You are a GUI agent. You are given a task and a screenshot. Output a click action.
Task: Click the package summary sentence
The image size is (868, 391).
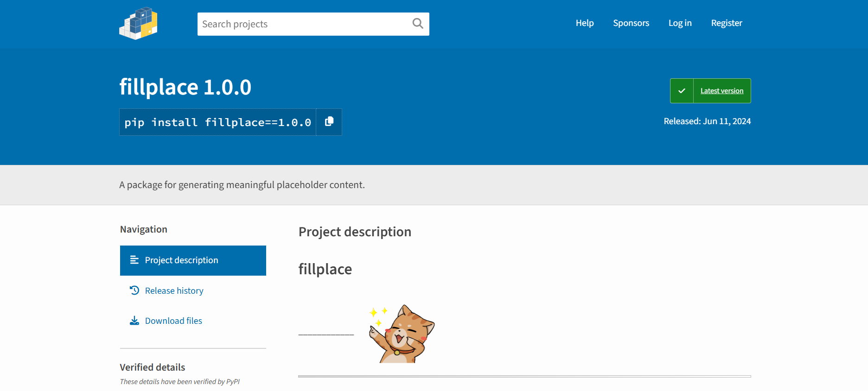click(242, 185)
